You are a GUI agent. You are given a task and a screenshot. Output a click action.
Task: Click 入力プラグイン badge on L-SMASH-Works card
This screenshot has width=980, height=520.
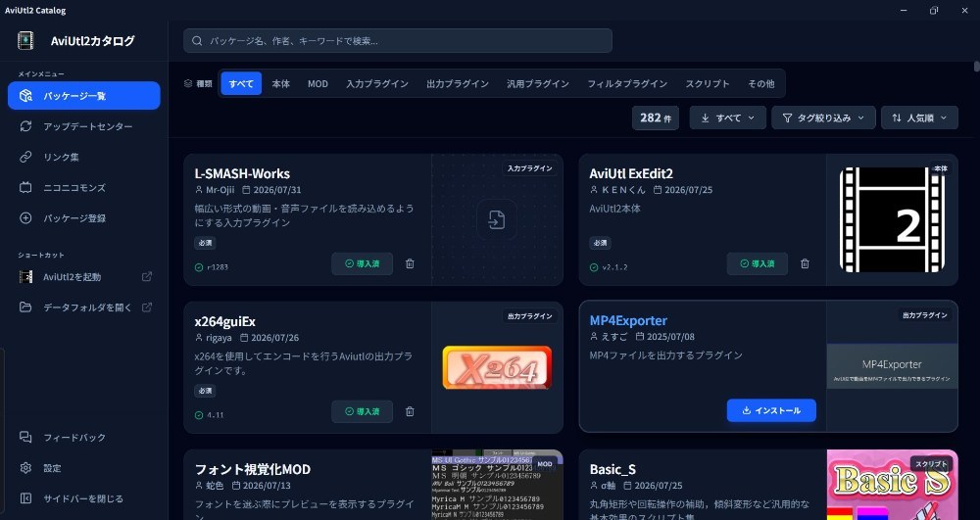point(529,168)
